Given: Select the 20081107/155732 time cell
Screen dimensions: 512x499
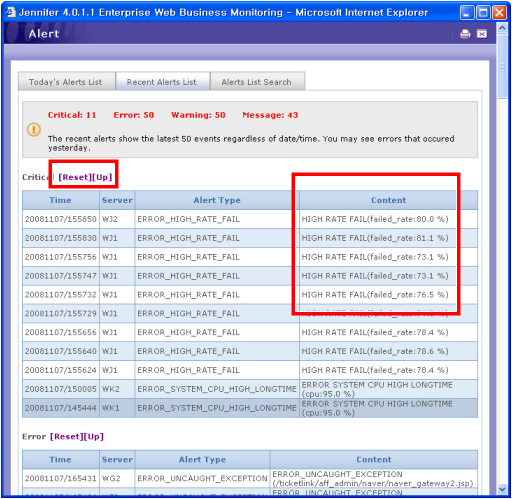Looking at the screenshot, I should 61,295.
